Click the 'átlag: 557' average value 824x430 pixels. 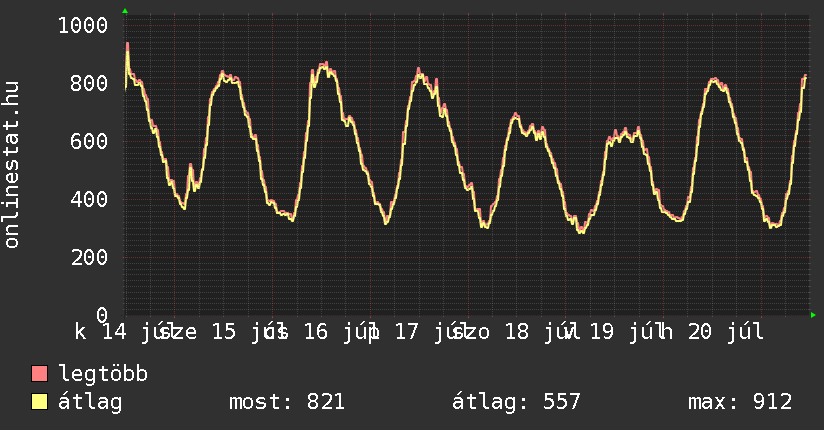[x=516, y=402]
